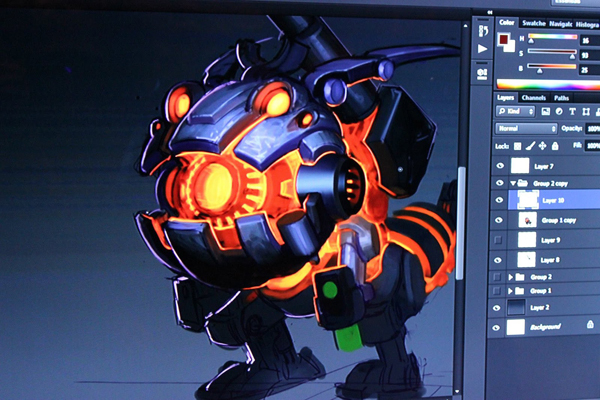Show hidden Layer 9 visibility box
The image size is (600, 400).
498,240
